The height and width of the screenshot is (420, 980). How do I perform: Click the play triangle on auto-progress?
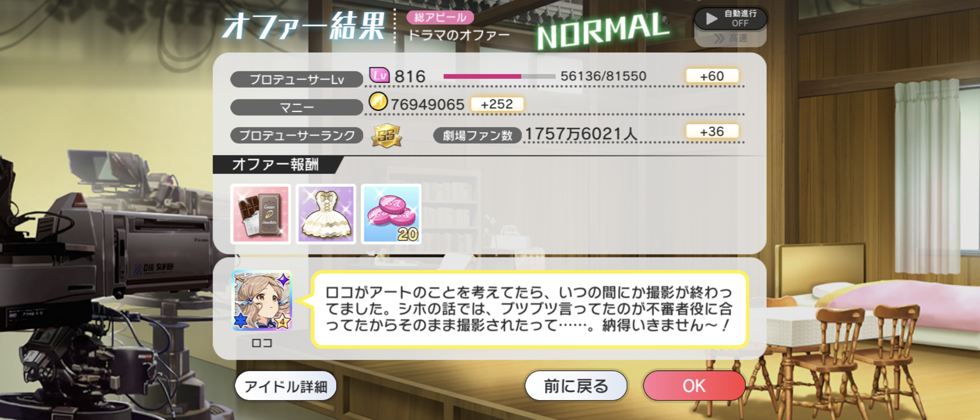(x=712, y=18)
